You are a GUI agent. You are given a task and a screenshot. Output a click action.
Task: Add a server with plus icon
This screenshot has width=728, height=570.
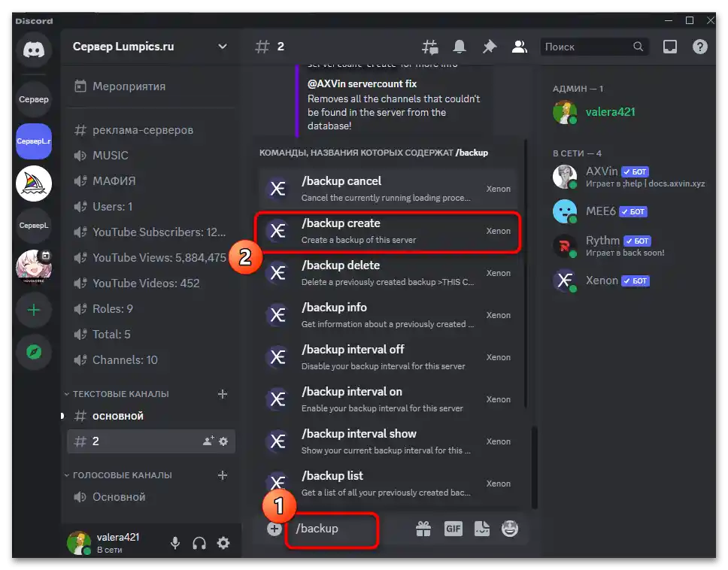(x=34, y=310)
